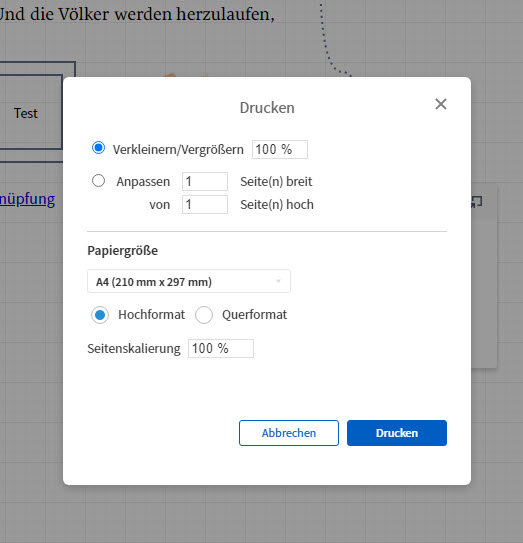This screenshot has height=543, width=523.
Task: Click the blue Drucken button
Action: (397, 433)
